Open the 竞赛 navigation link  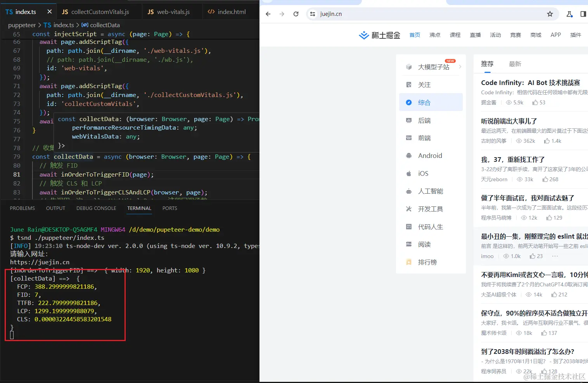(515, 35)
